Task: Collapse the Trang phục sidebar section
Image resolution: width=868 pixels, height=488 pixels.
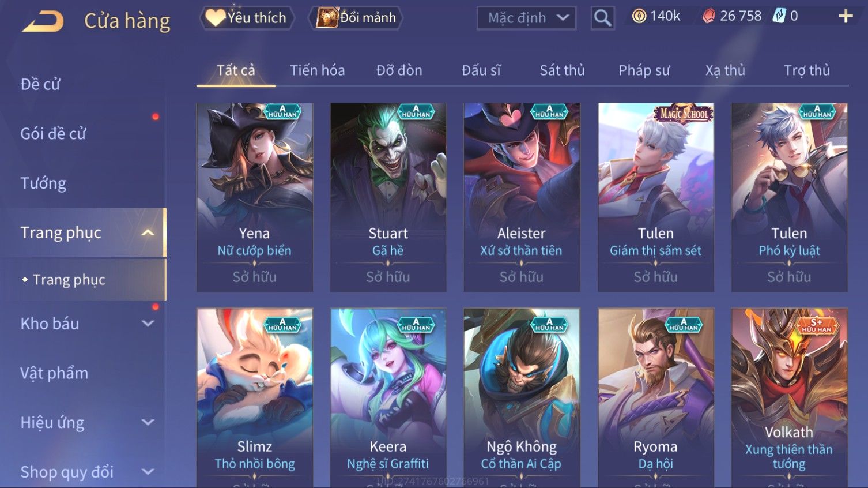Action: click(x=148, y=232)
